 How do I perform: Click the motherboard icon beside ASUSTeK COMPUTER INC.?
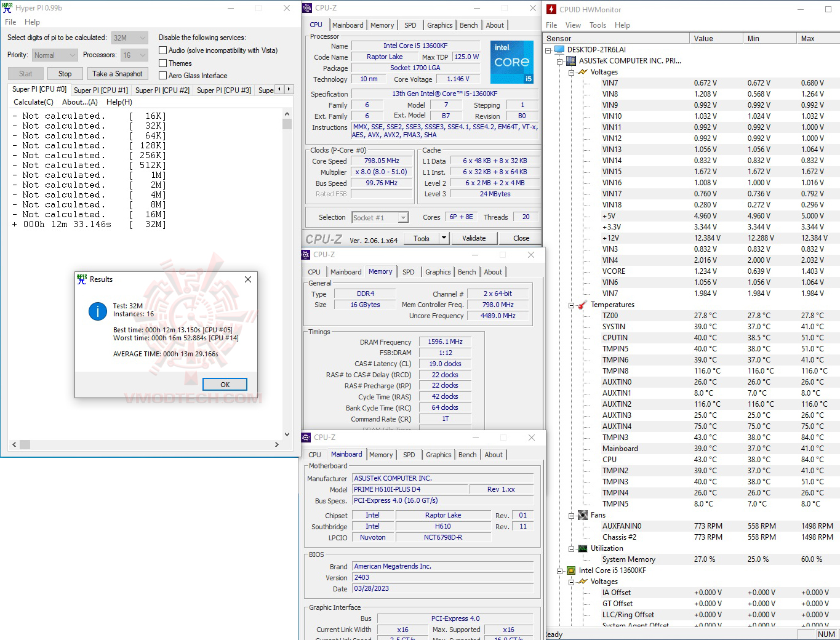pyautogui.click(x=570, y=61)
